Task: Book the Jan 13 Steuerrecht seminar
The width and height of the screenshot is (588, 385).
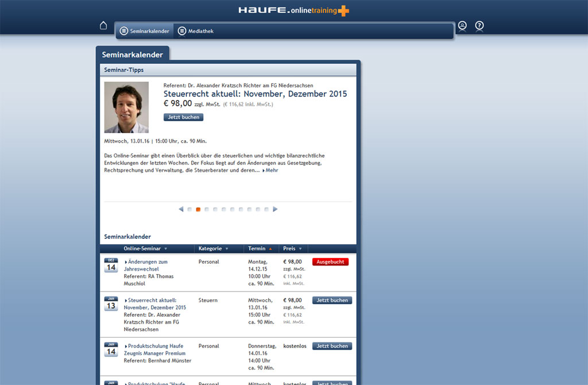Action: (x=332, y=301)
